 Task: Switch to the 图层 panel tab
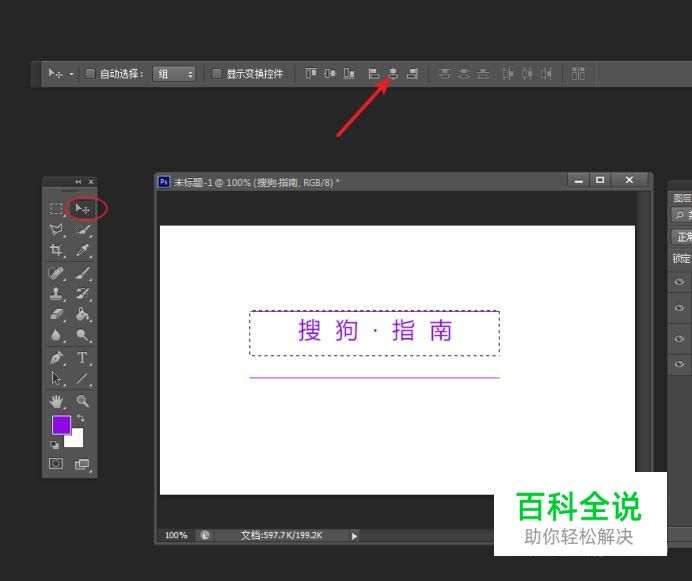click(682, 198)
